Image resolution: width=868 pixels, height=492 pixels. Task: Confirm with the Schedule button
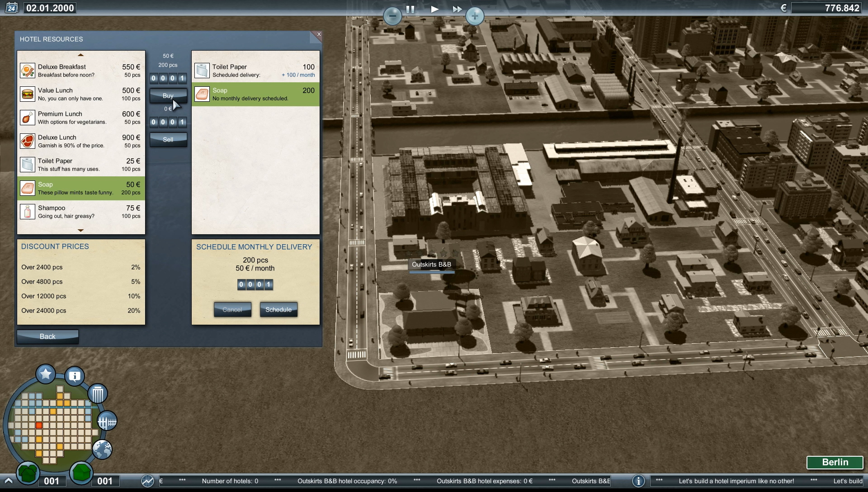tap(278, 309)
